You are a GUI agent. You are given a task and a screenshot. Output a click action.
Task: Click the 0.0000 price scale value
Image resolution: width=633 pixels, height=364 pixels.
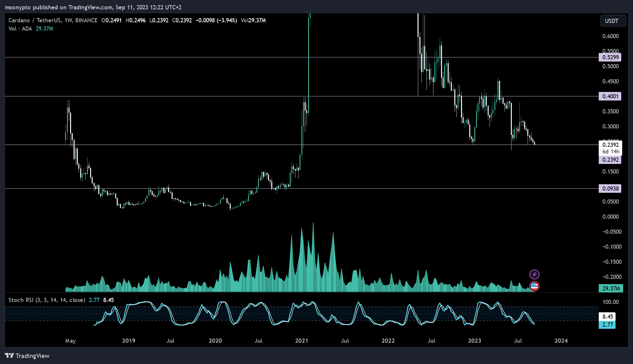610,217
